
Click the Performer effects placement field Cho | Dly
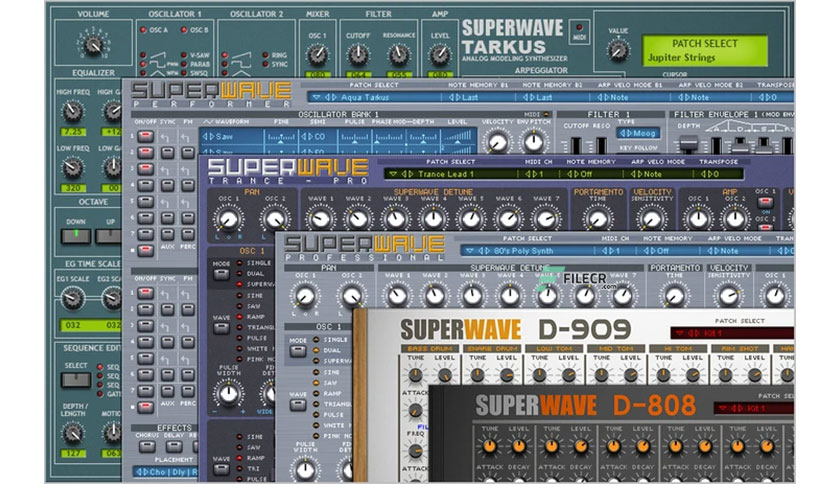pyautogui.click(x=165, y=472)
